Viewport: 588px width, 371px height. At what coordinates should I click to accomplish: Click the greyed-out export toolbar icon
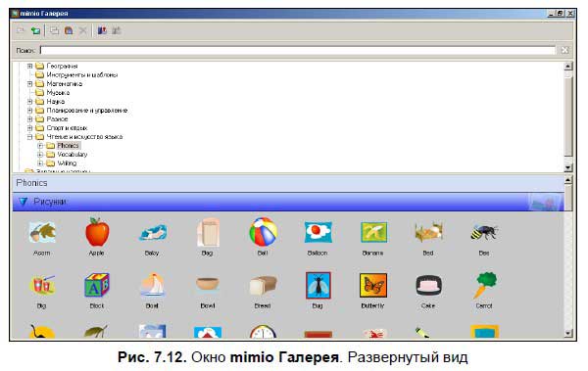117,30
